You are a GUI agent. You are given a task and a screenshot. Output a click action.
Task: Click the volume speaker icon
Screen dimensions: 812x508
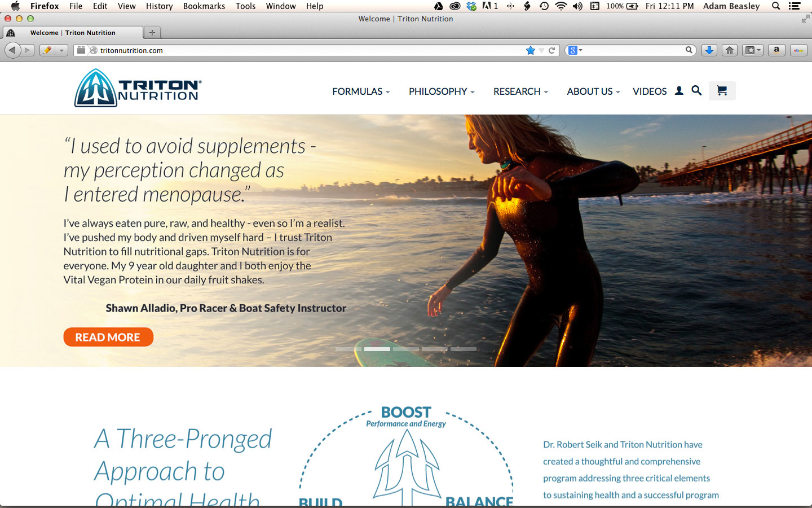(577, 6)
